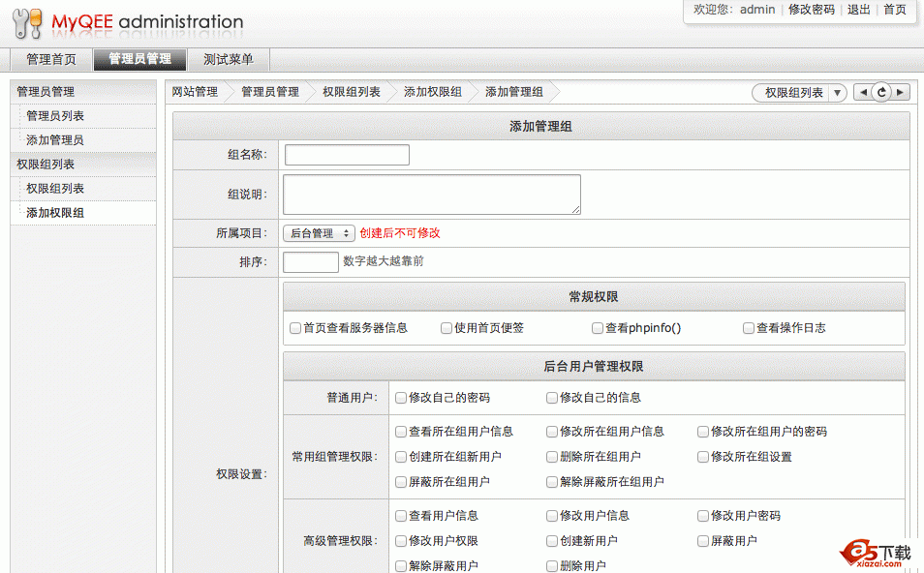924x573 pixels.
Task: Click the forward arrow navigation icon
Action: click(901, 92)
